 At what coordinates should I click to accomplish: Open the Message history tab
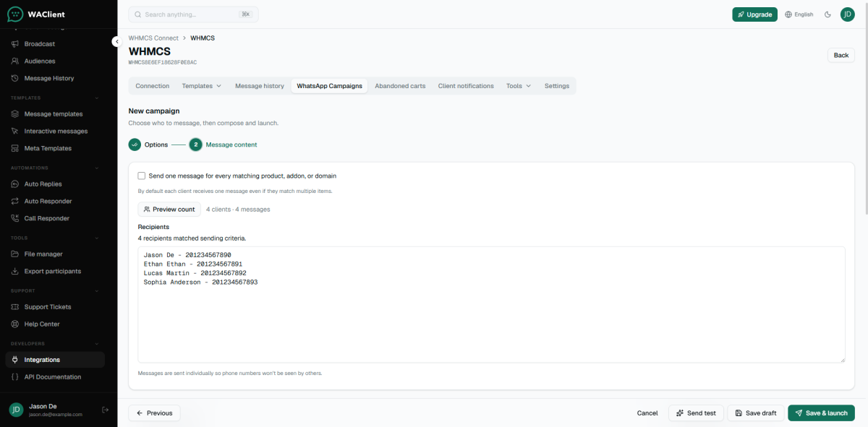[x=260, y=86]
